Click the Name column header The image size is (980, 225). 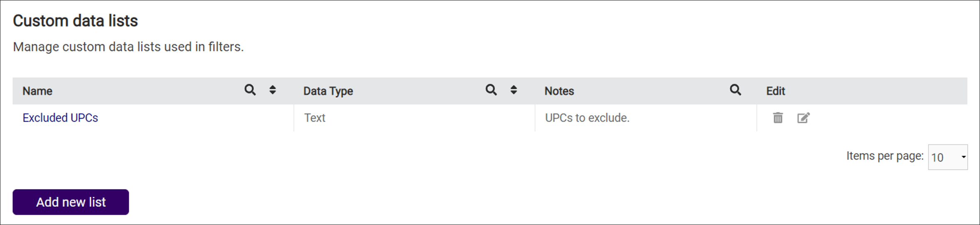[37, 91]
